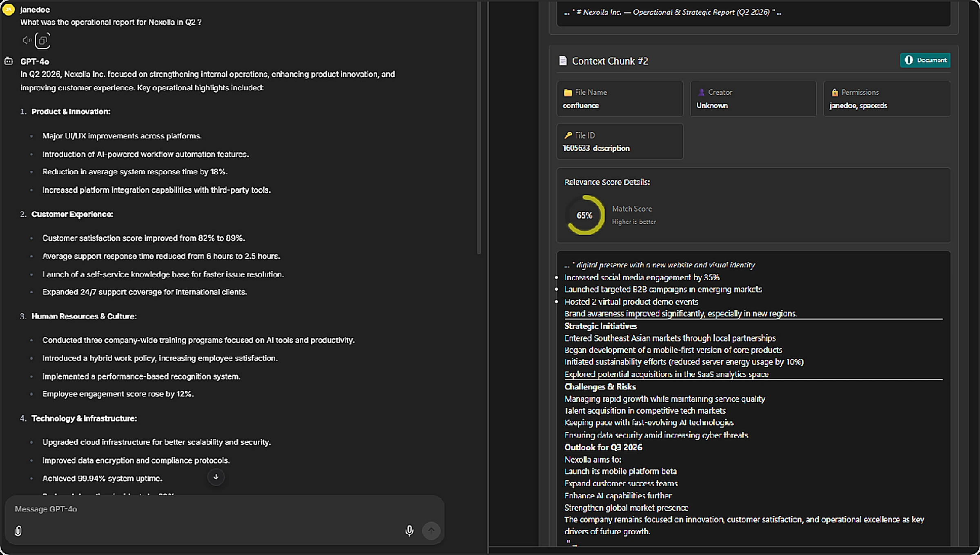The height and width of the screenshot is (555, 980).
Task: Click the 'Outlook for Q3 2026' heading
Action: point(604,447)
